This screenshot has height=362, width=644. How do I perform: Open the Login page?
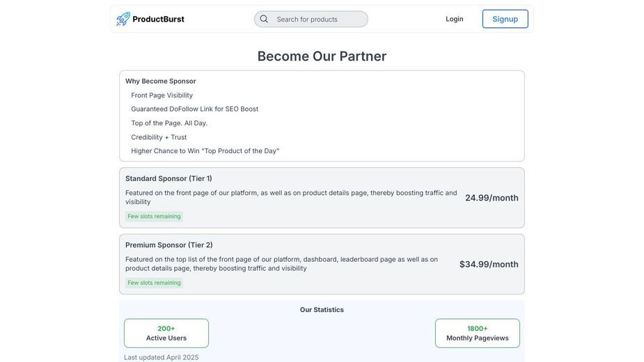tap(454, 19)
